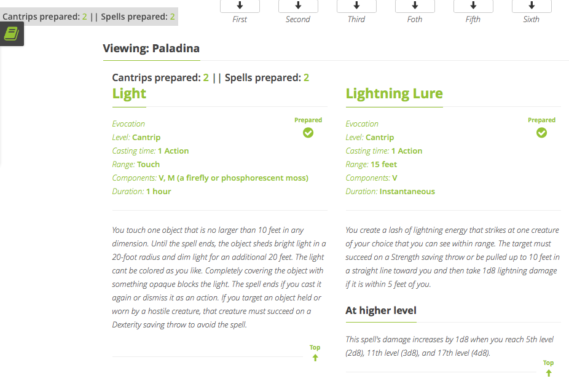Viewport: 569px width, 392px height.
Task: Click the At higher level heading
Action: click(x=380, y=310)
